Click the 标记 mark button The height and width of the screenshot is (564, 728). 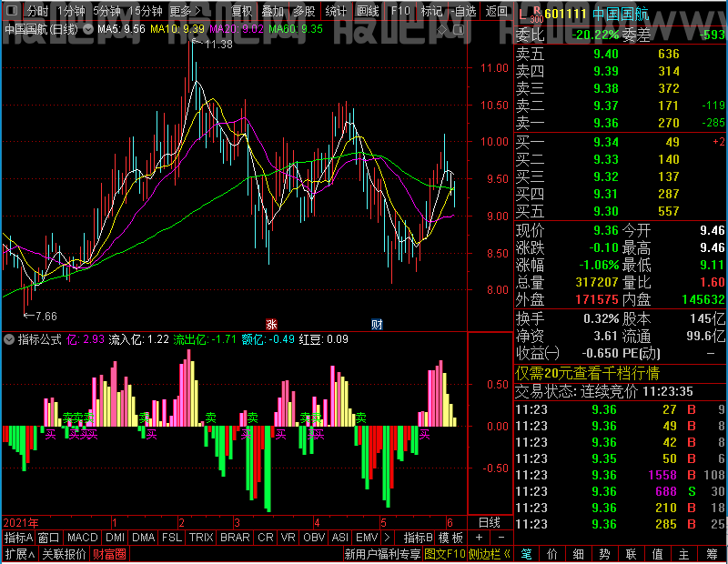click(431, 11)
